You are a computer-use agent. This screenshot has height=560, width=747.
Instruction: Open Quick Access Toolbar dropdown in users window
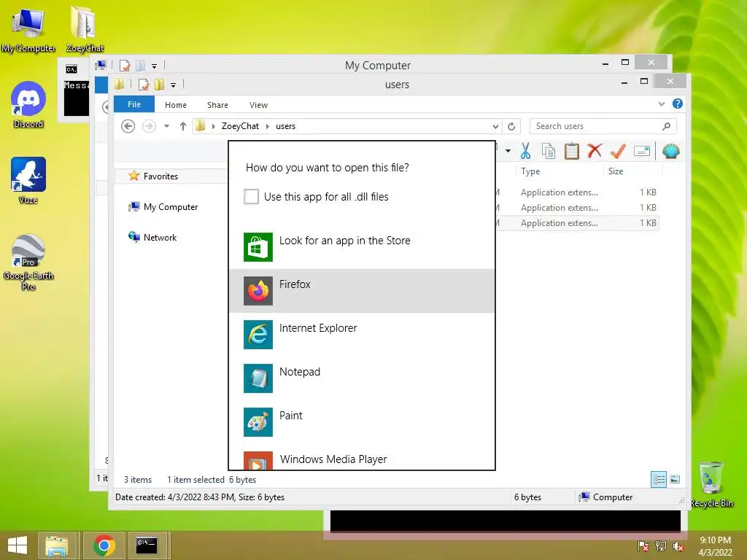pyautogui.click(x=174, y=85)
